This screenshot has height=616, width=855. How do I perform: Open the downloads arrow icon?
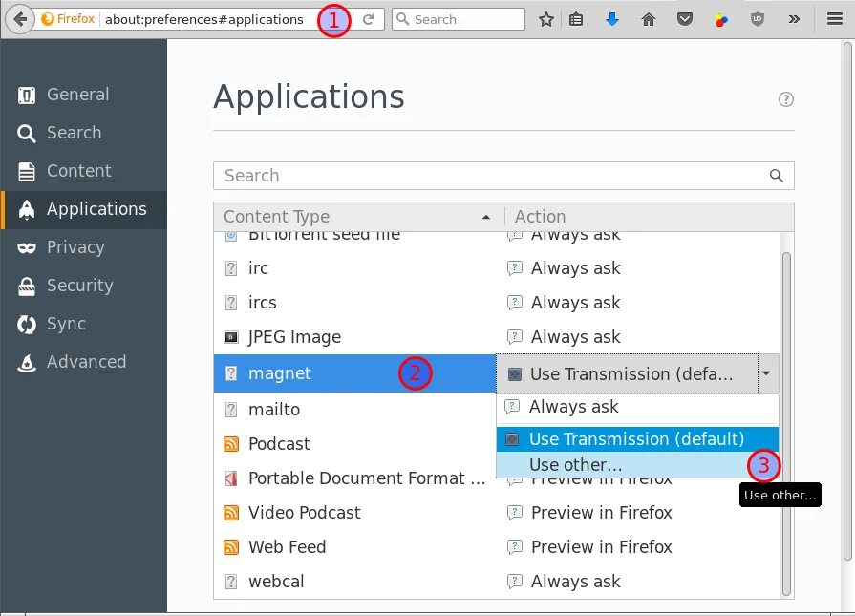pos(612,20)
